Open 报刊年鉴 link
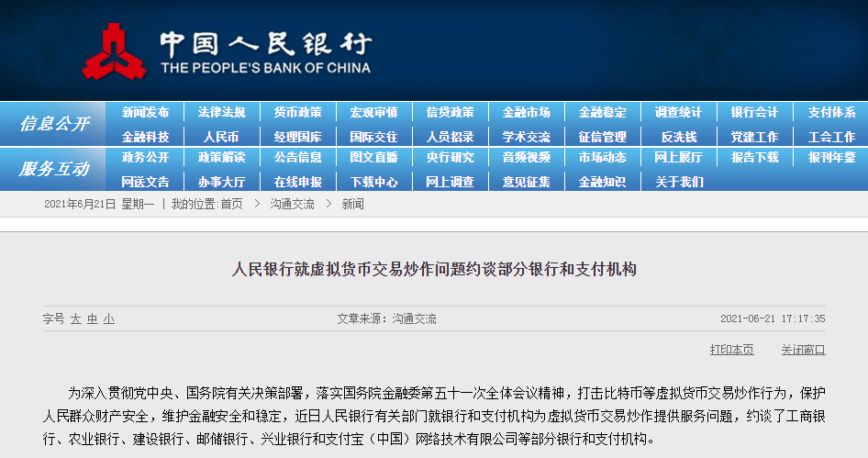Image resolution: width=868 pixels, height=458 pixels. tap(831, 157)
